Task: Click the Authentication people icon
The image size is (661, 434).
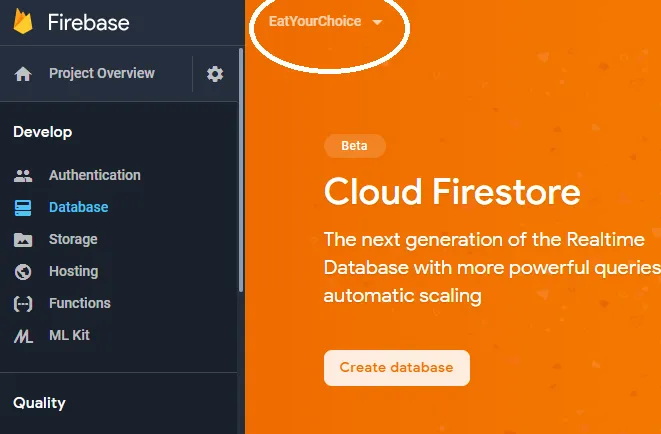Action: (23, 176)
